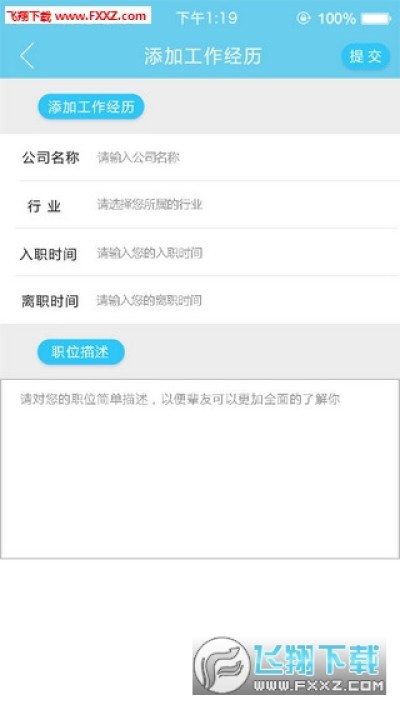This screenshot has width=400, height=710.
Task: Tap the battery icon in status bar
Action: point(376,19)
